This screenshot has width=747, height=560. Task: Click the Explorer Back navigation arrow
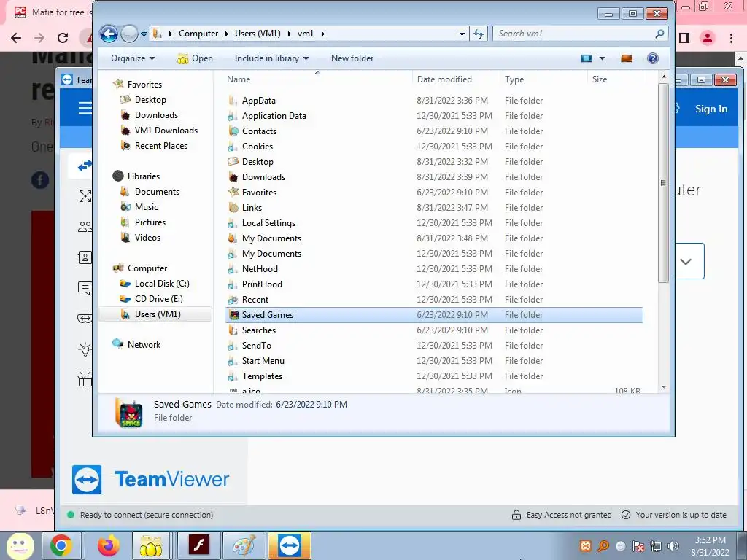[109, 34]
